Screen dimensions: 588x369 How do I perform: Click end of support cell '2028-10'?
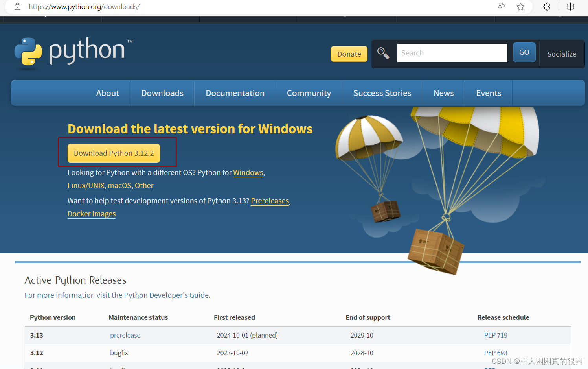coord(362,353)
